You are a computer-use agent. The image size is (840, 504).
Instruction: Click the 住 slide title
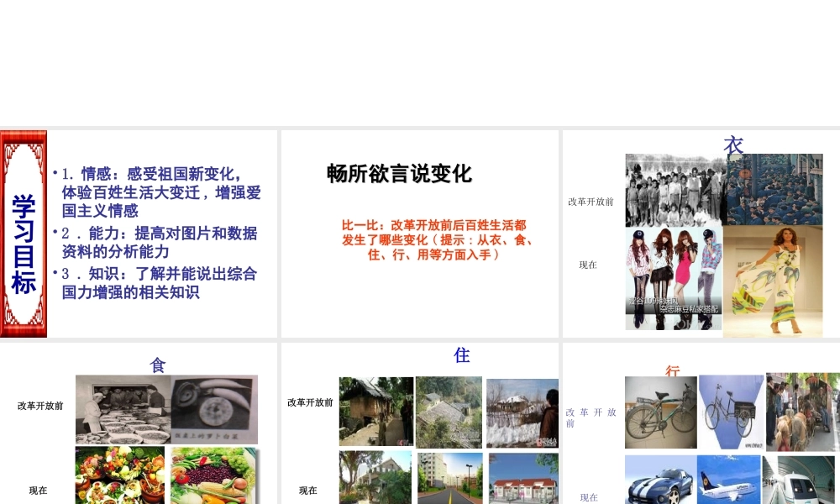(462, 355)
